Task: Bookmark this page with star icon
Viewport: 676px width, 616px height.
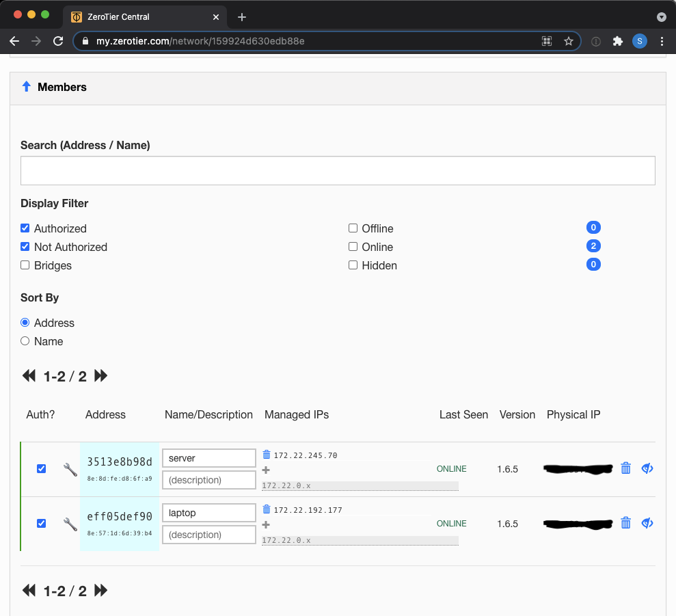Action: pyautogui.click(x=569, y=41)
